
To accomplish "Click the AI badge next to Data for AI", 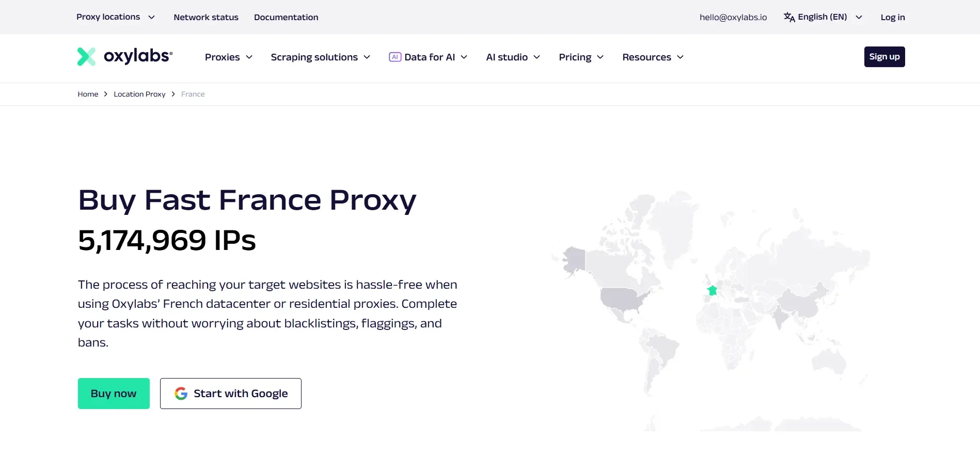I will 394,57.
